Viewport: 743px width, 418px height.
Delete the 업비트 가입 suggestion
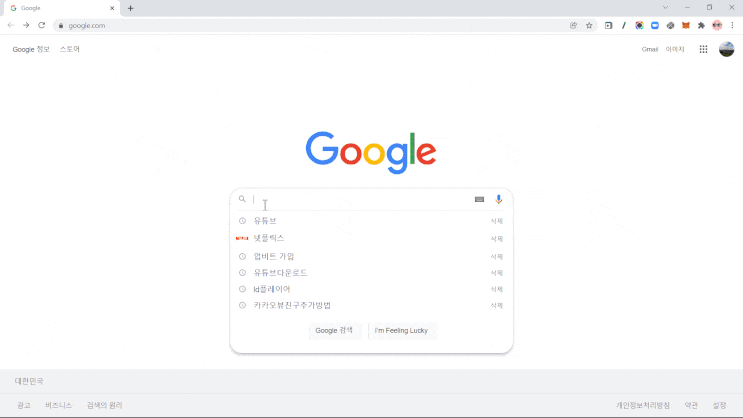click(x=497, y=257)
